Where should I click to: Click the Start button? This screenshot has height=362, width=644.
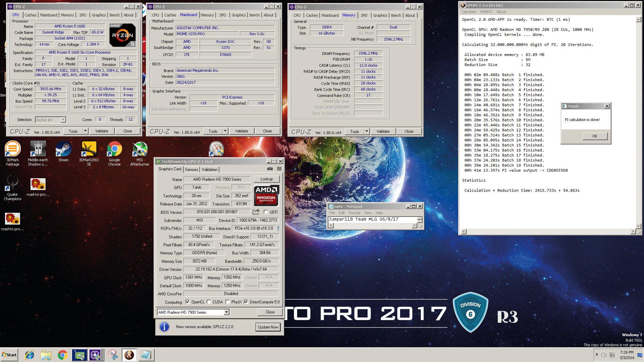click(x=9, y=355)
